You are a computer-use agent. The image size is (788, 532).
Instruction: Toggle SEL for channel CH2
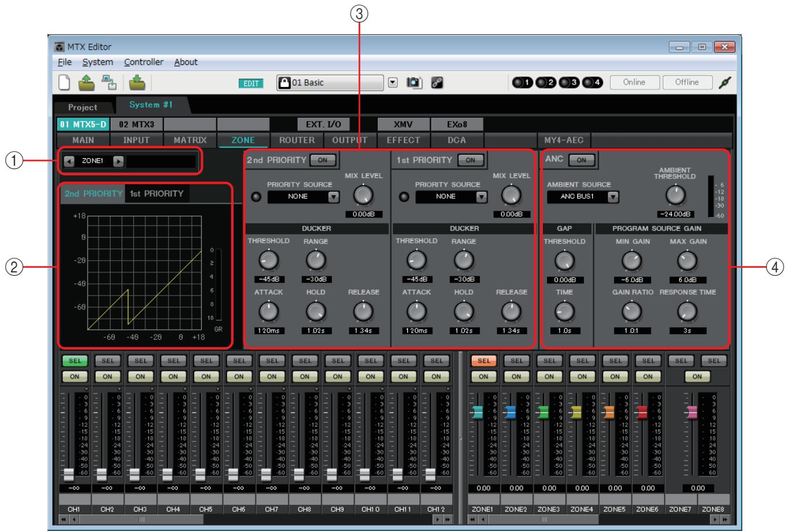(x=108, y=360)
